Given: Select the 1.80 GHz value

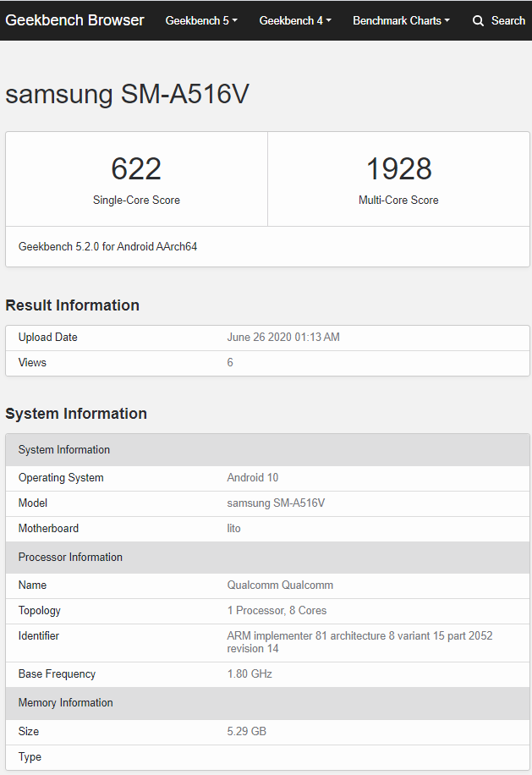Looking at the screenshot, I should coord(250,674).
